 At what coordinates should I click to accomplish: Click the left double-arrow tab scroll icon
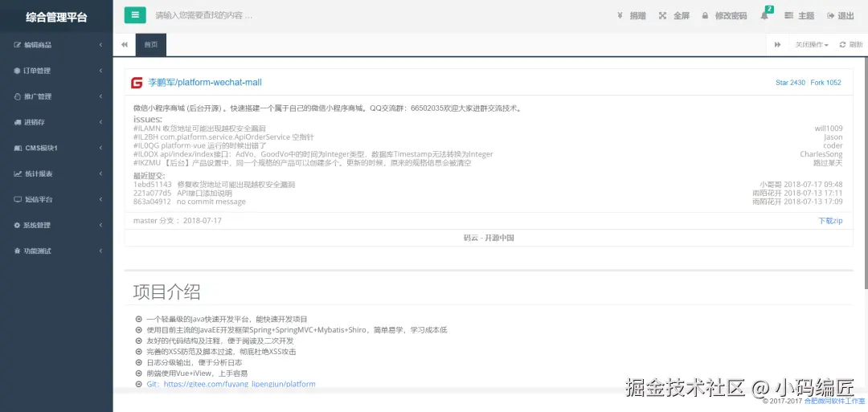click(x=125, y=45)
